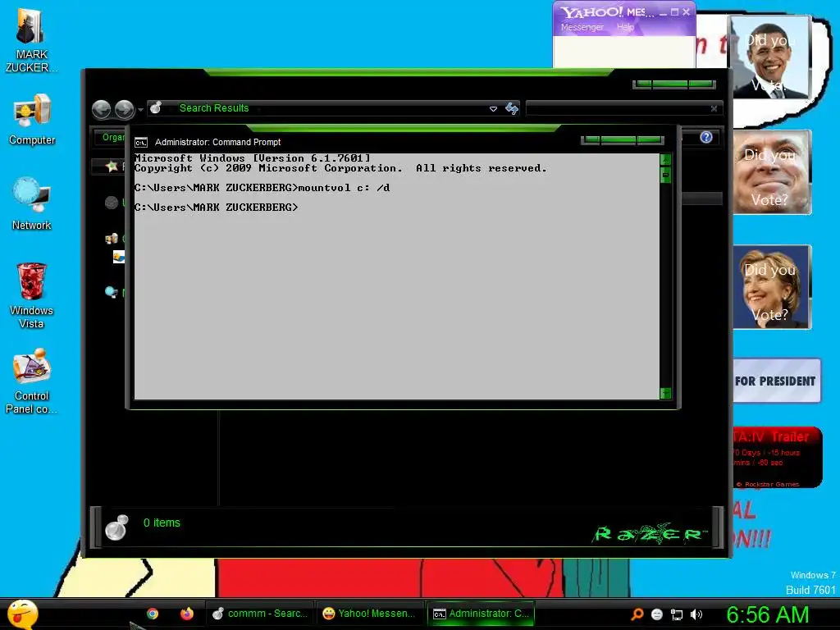The height and width of the screenshot is (630, 840).
Task: Click the 6:56 AM taskbar clock
Action: pyautogui.click(x=767, y=614)
